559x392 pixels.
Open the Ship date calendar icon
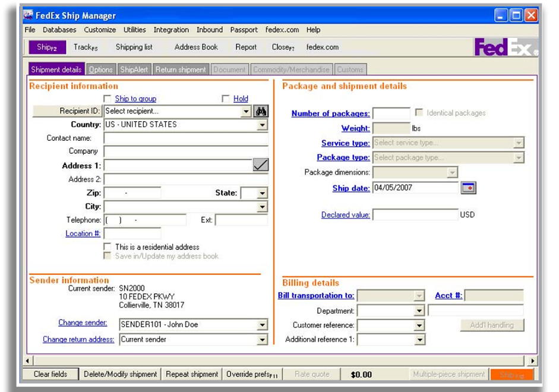tap(468, 188)
